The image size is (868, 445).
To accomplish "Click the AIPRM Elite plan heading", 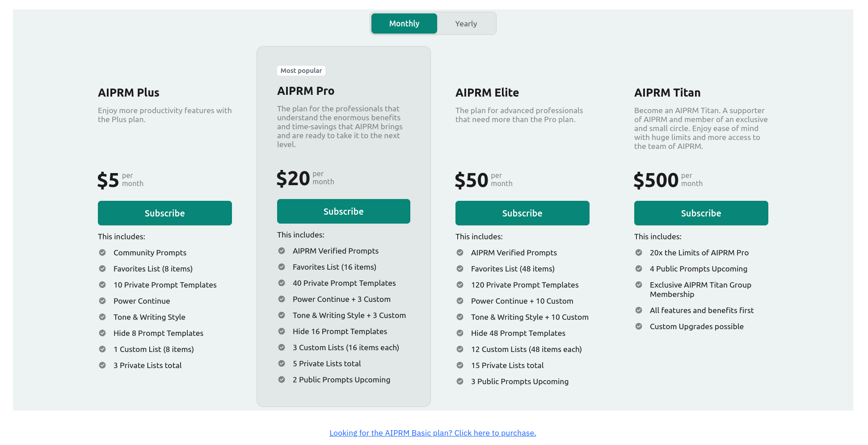I will (487, 93).
